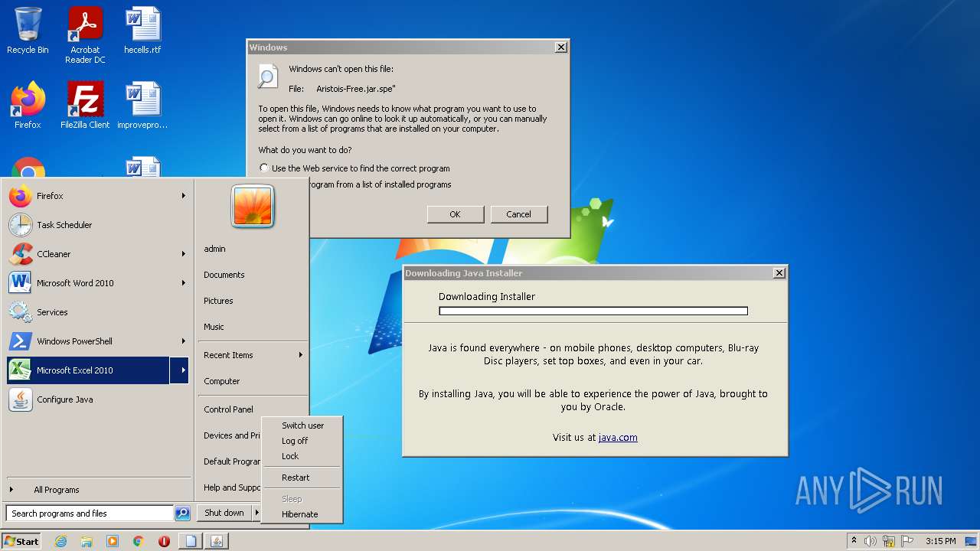Choose Hibernate from power menu

pos(299,514)
